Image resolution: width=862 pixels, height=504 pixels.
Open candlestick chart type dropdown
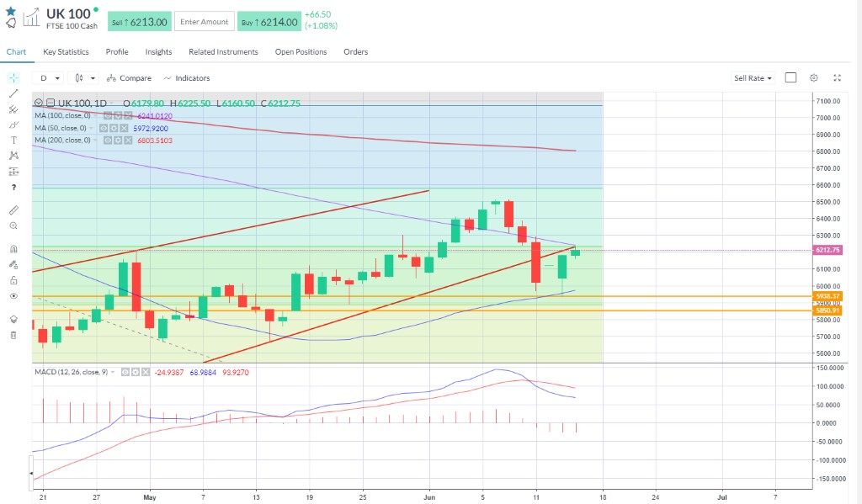pyautogui.click(x=83, y=78)
